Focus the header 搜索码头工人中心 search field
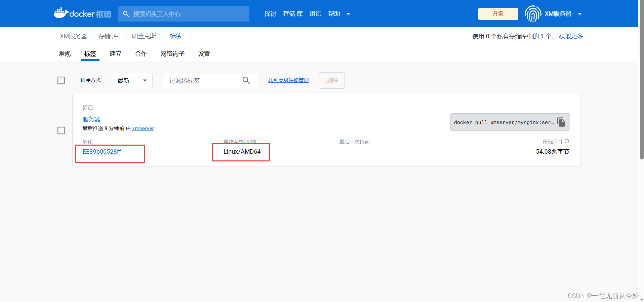 click(x=184, y=14)
